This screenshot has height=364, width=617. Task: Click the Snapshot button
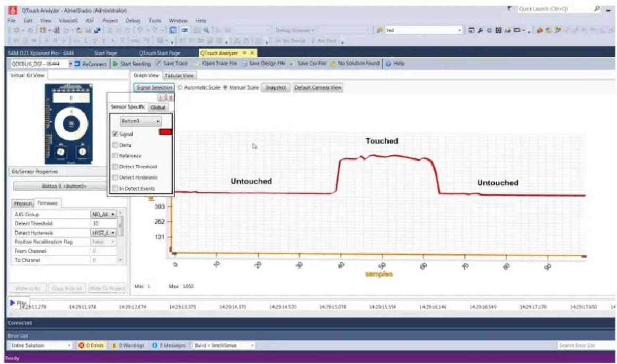tap(276, 87)
